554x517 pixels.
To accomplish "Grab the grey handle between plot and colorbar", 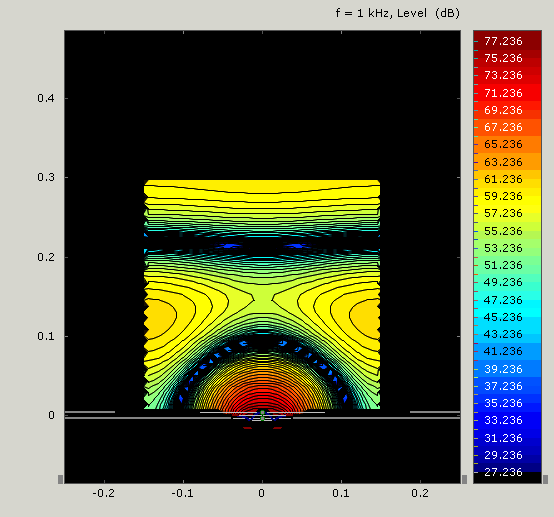I will (465, 479).
